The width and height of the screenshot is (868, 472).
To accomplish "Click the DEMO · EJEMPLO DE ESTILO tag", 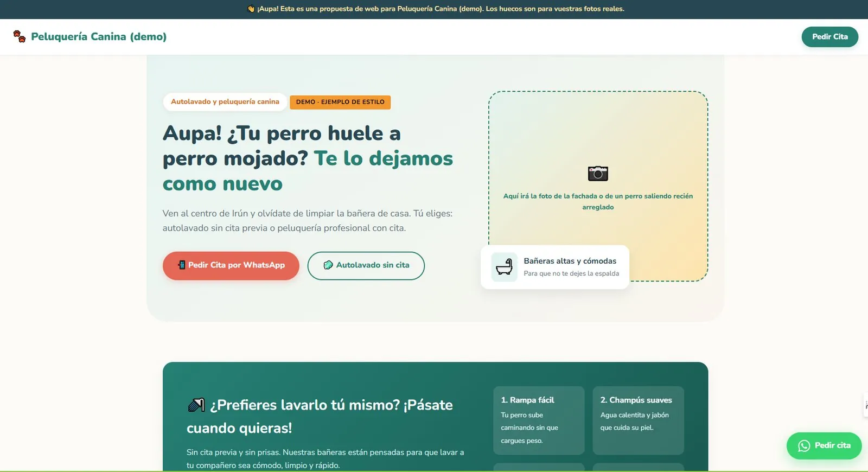I will pos(340,102).
